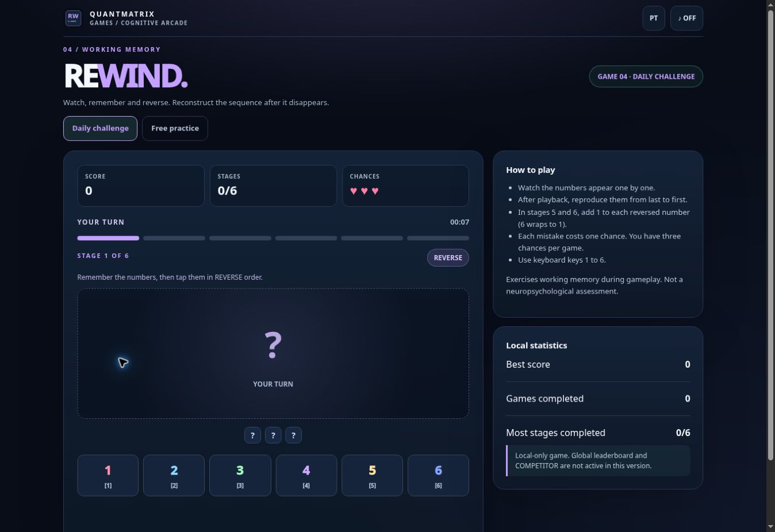Click the middle answer slot question mark

273,435
